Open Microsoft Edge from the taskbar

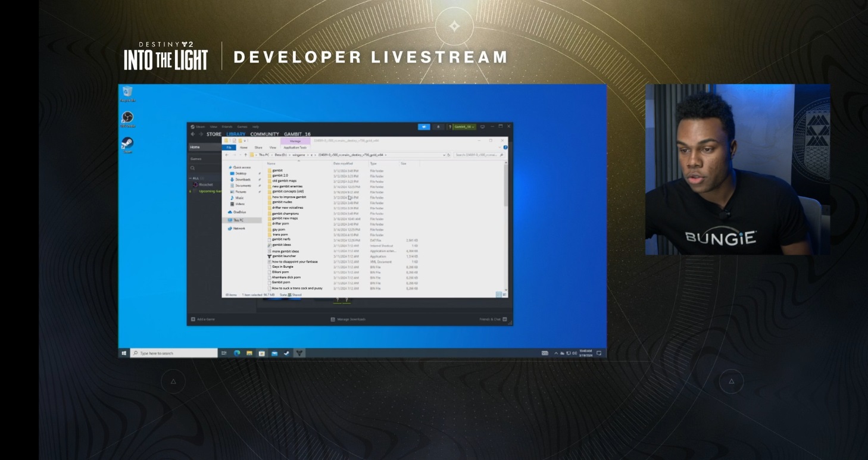(x=236, y=353)
